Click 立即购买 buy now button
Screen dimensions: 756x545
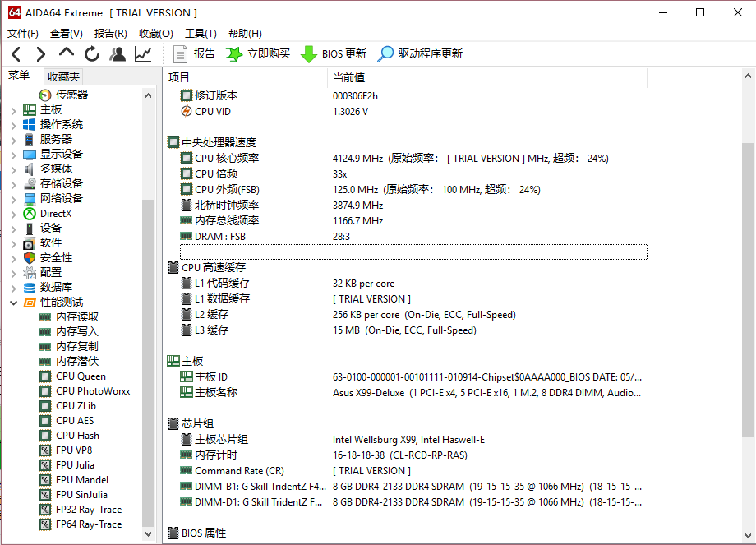[x=258, y=54]
